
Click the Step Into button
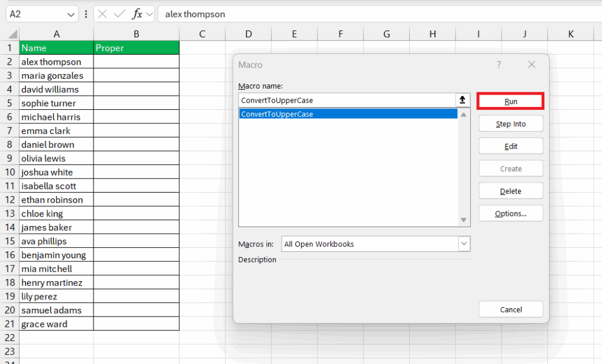click(x=510, y=124)
